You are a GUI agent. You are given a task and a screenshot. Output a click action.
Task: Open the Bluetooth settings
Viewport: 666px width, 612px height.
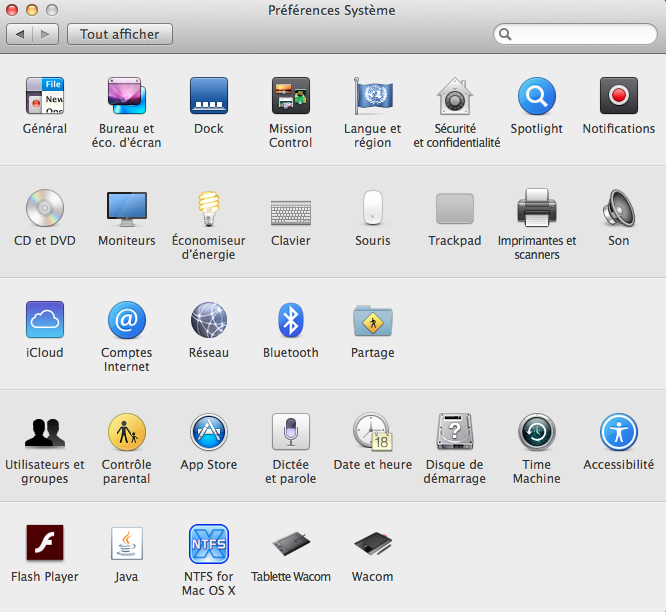(290, 321)
